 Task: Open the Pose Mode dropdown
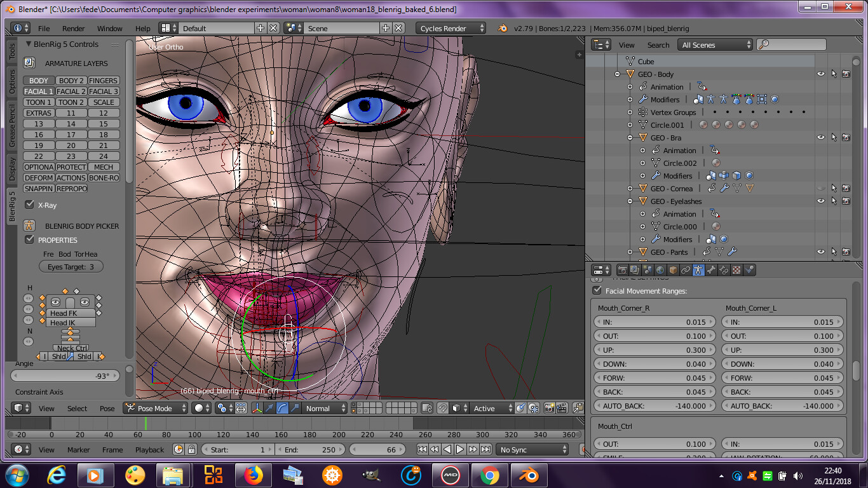click(x=156, y=409)
